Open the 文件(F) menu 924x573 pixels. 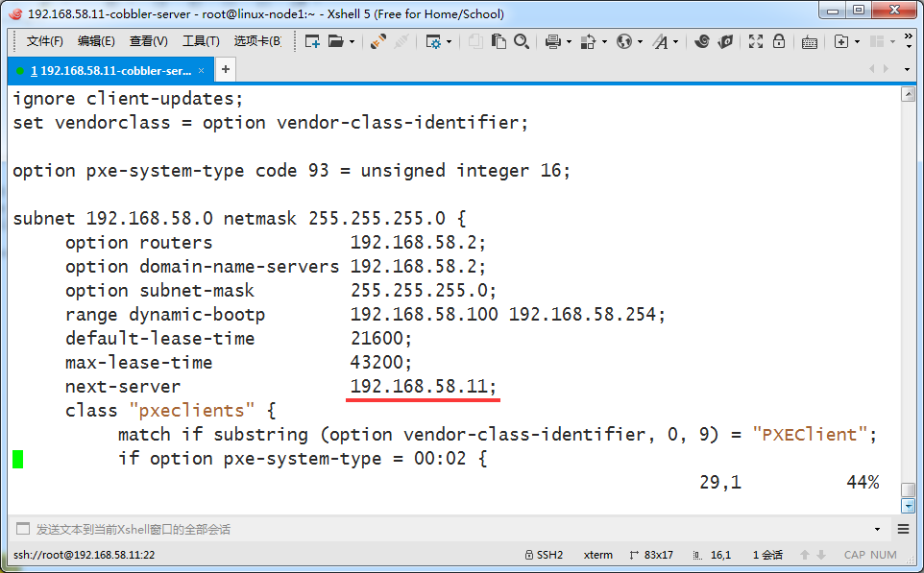(x=45, y=41)
